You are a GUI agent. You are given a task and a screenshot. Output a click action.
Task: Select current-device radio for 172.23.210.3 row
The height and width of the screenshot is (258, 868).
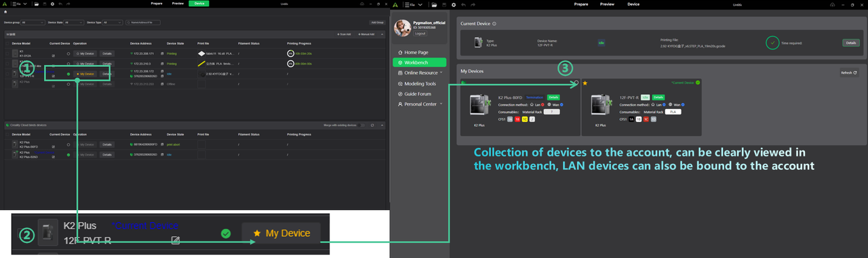click(x=68, y=64)
